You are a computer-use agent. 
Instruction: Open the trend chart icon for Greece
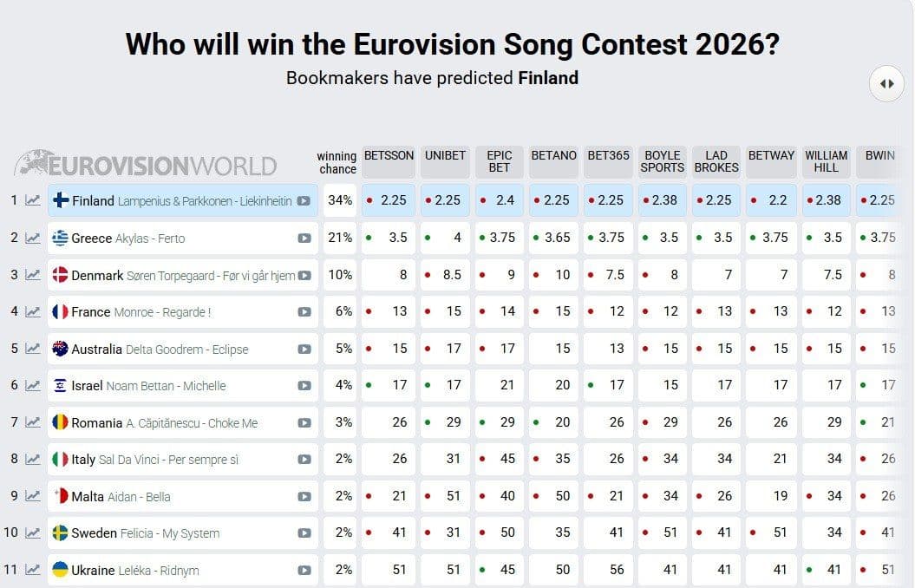[x=33, y=238]
